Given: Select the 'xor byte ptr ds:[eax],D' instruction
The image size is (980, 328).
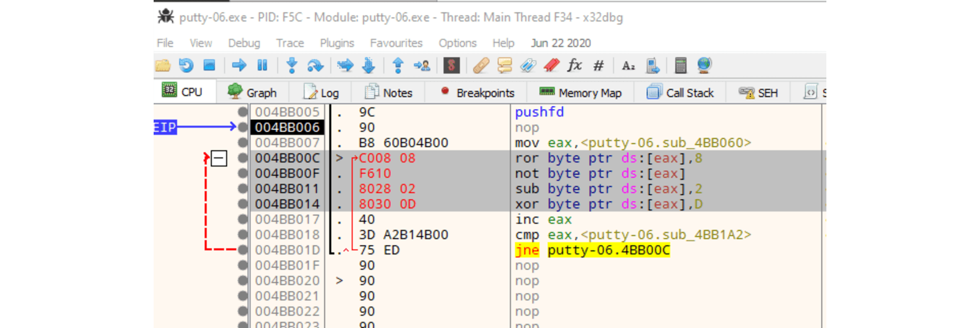Looking at the screenshot, I should pos(608,204).
